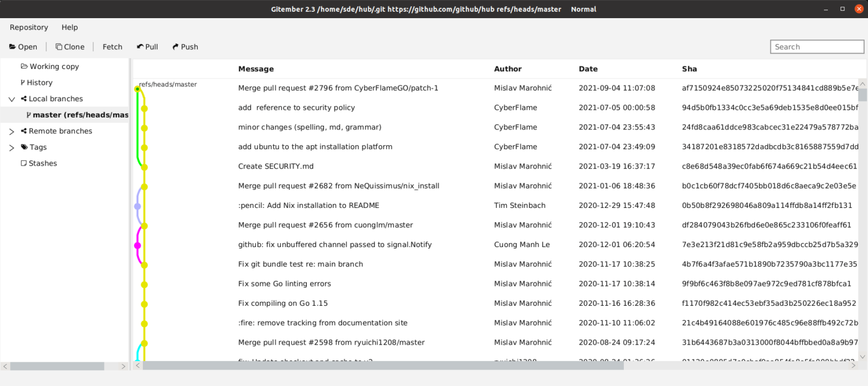Click the Working copy folder icon
The width and height of the screenshot is (868, 386).
(x=24, y=66)
